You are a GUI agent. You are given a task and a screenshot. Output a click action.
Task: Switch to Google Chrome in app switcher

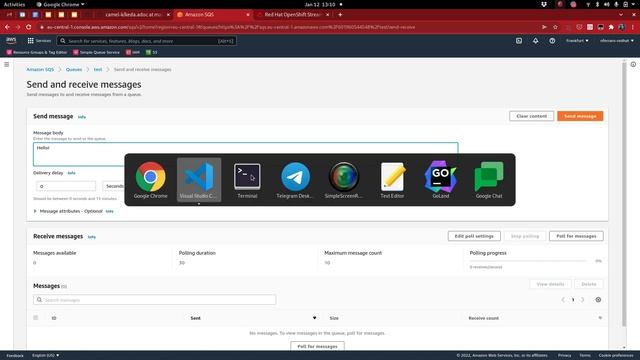(x=151, y=180)
